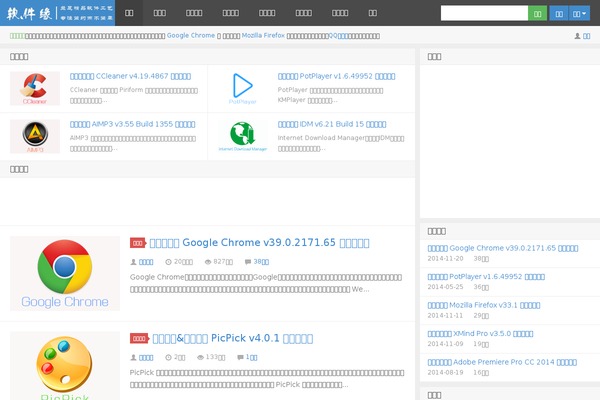The width and height of the screenshot is (600, 400).
Task: Open the Mozilla Firefox link in announcement bar
Action: (x=263, y=36)
